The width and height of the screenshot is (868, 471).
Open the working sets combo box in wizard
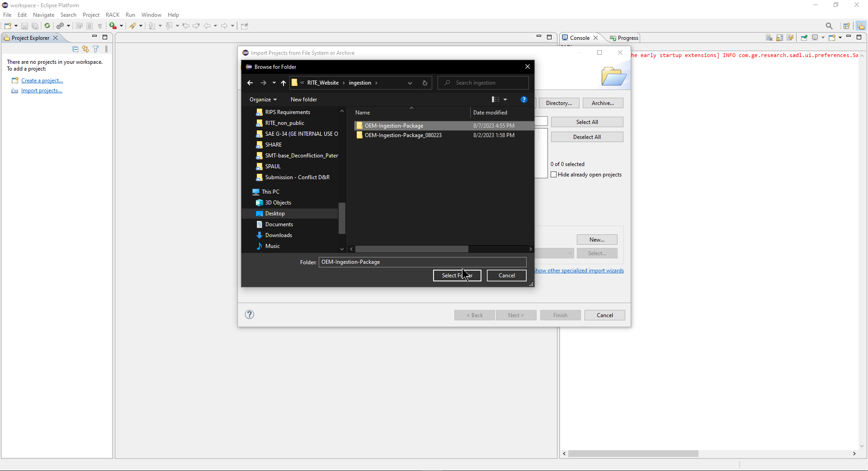(x=554, y=253)
